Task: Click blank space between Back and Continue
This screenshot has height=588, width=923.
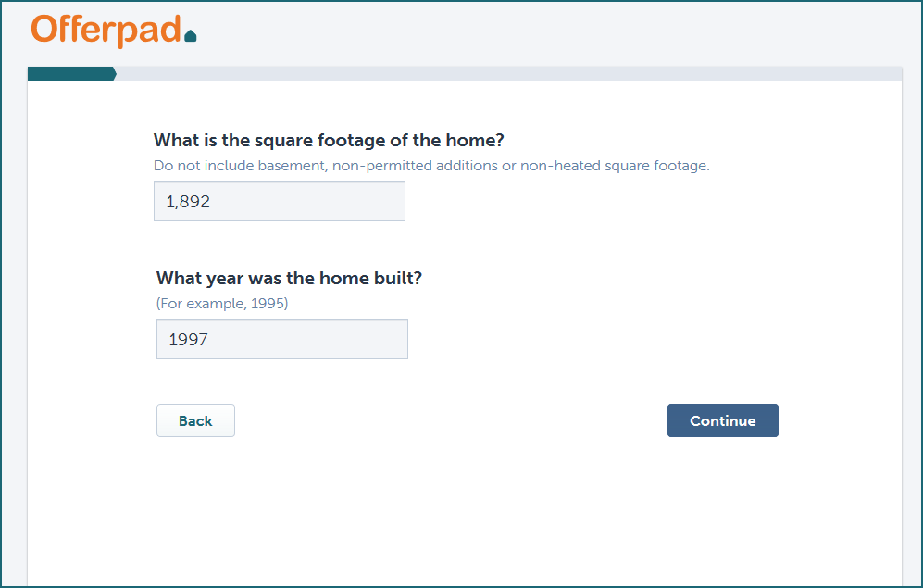Action: (x=450, y=420)
